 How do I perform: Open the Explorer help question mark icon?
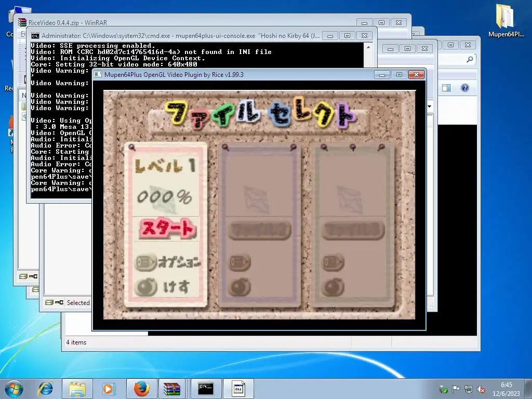point(465,88)
